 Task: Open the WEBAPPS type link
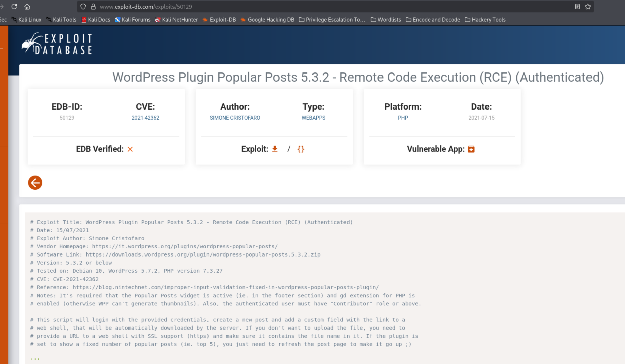pos(313,118)
